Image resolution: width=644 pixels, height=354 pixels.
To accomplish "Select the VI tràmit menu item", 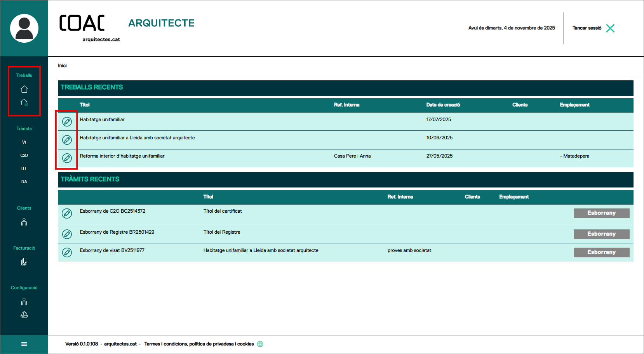I will [24, 142].
